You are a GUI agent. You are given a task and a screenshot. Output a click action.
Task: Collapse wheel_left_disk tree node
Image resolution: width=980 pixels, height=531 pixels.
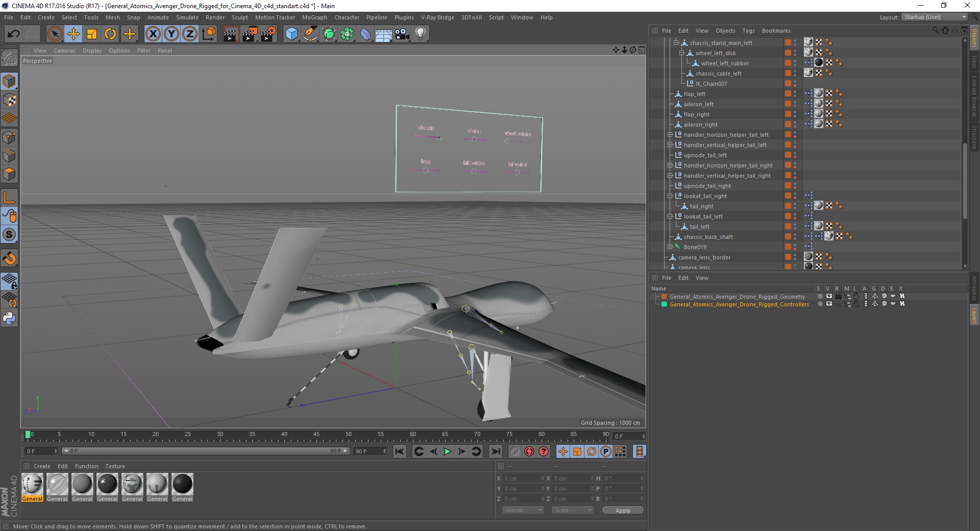pyautogui.click(x=681, y=53)
